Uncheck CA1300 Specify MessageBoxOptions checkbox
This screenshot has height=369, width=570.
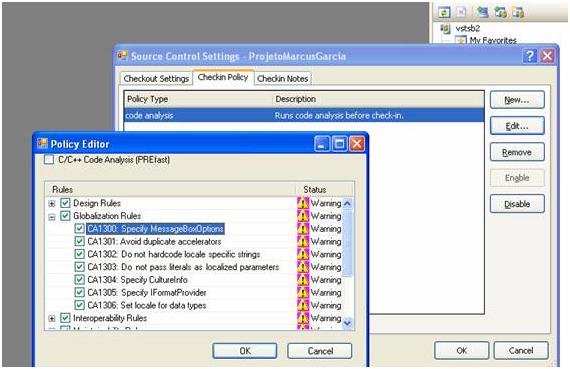coord(79,228)
